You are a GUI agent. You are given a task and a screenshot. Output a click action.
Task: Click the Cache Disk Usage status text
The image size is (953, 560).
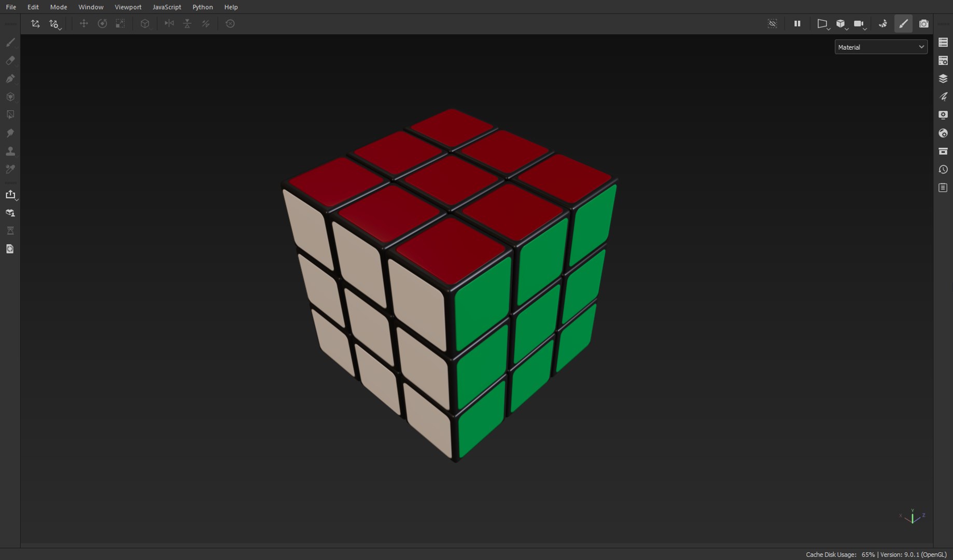[x=840, y=554]
